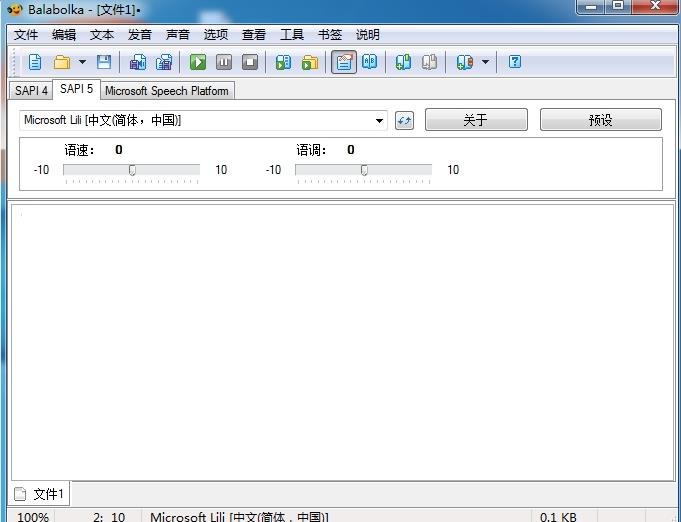
Task: Click the book compare text icon
Action: [370, 62]
